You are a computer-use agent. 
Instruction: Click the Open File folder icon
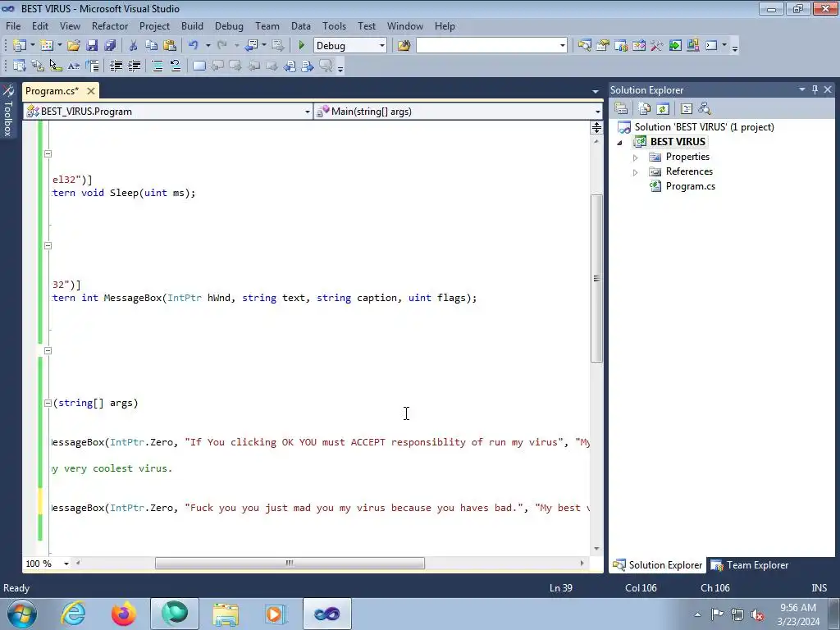click(74, 46)
